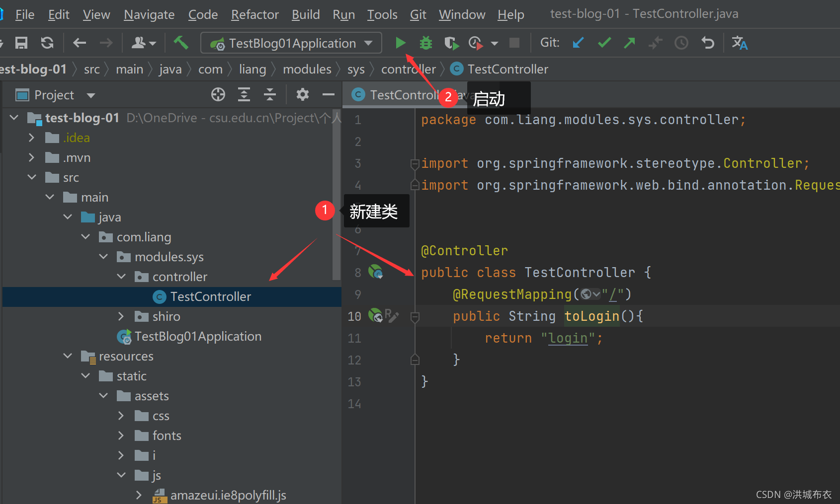This screenshot has width=840, height=504.
Task: Fold the toLogin method on line 10
Action: (x=415, y=316)
